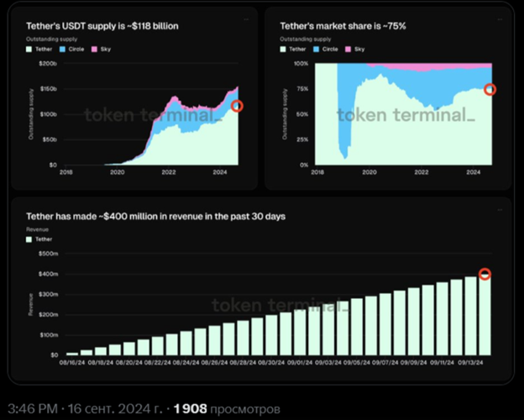Toggle the Circle series in the supply chart legend
The image size is (524, 420).
(72, 50)
